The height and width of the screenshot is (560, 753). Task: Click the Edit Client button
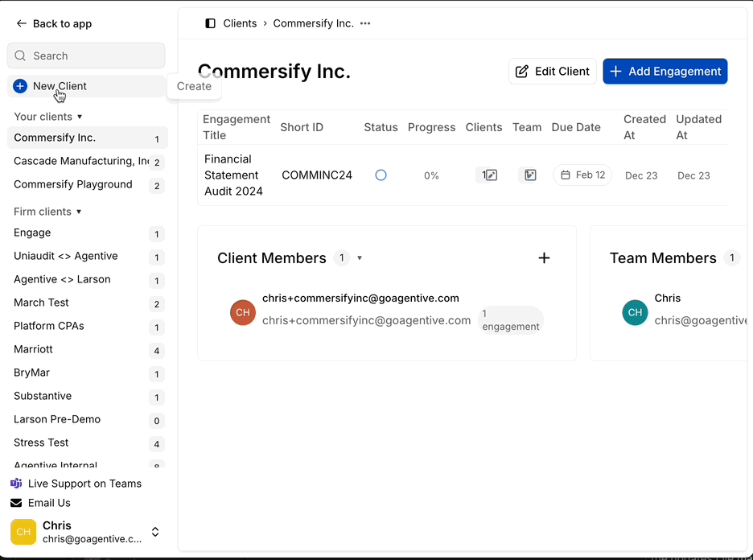tap(552, 71)
